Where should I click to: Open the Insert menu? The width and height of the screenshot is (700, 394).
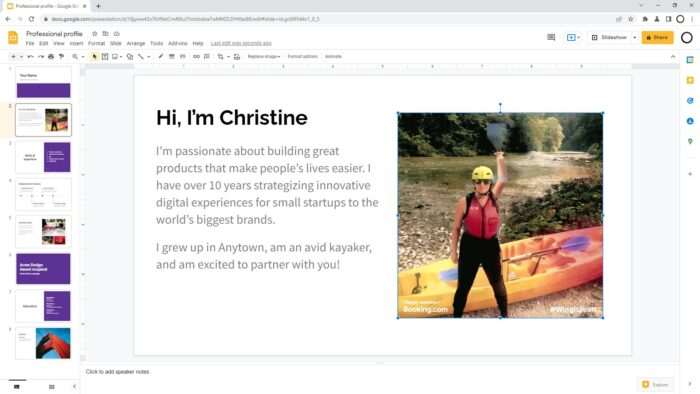[76, 44]
